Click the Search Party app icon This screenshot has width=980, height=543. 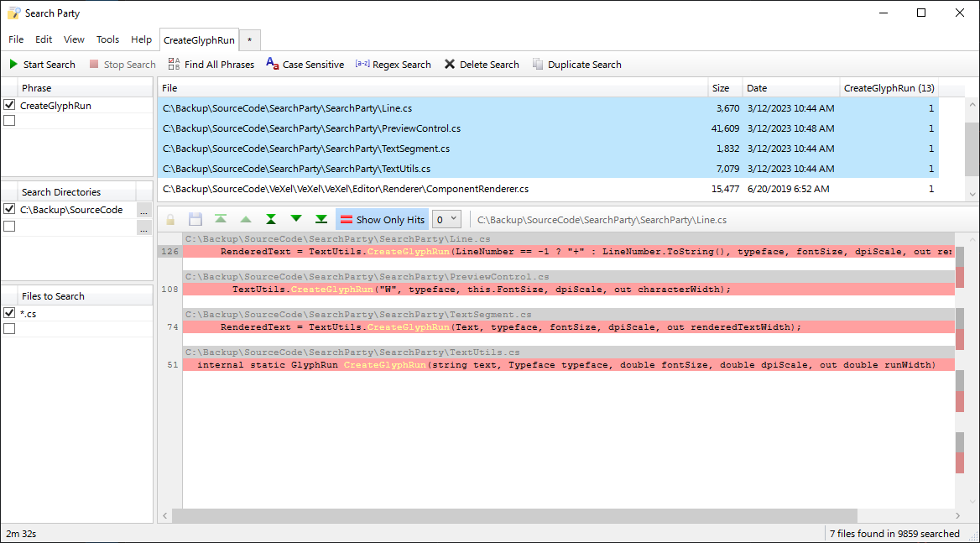13,13
